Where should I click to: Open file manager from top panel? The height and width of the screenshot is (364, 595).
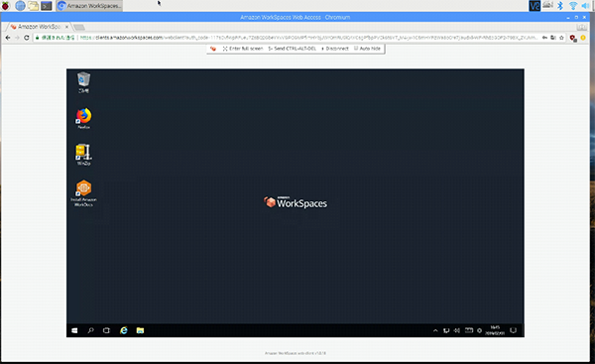pos(33,6)
